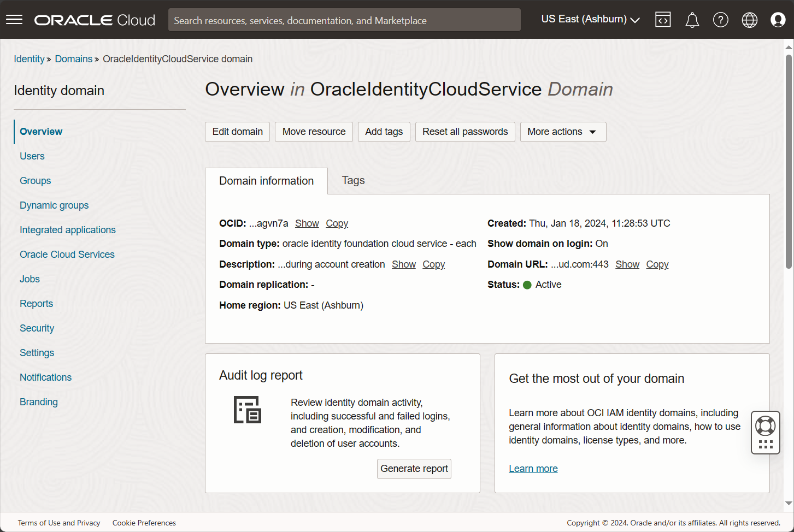Click the language globe icon
This screenshot has width=794, height=532.
[749, 19]
